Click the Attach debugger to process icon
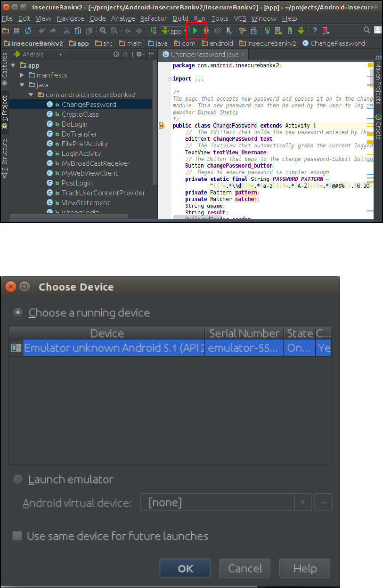The width and height of the screenshot is (383, 588). pyautogui.click(x=229, y=31)
